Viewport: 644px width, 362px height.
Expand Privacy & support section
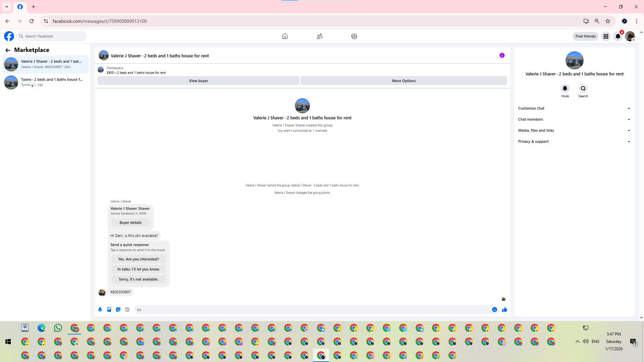[574, 141]
